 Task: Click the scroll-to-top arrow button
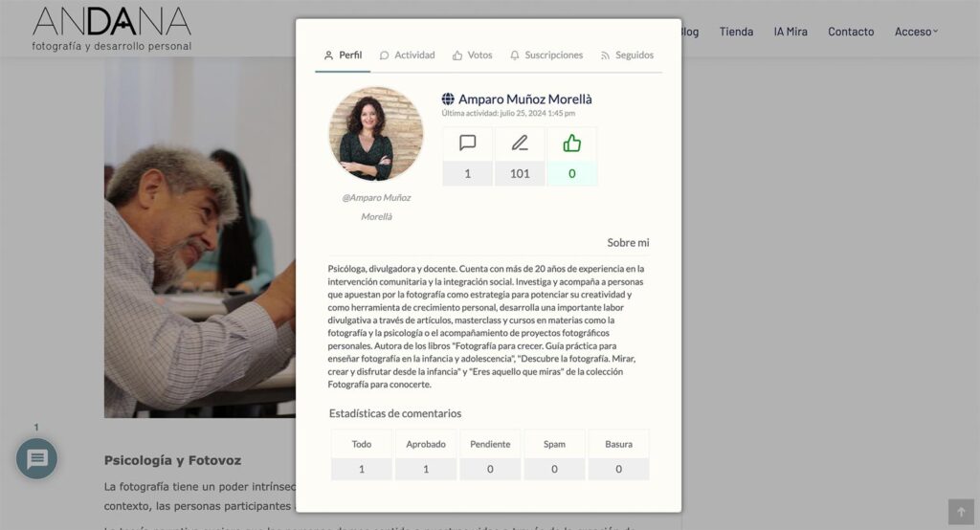pyautogui.click(x=961, y=512)
